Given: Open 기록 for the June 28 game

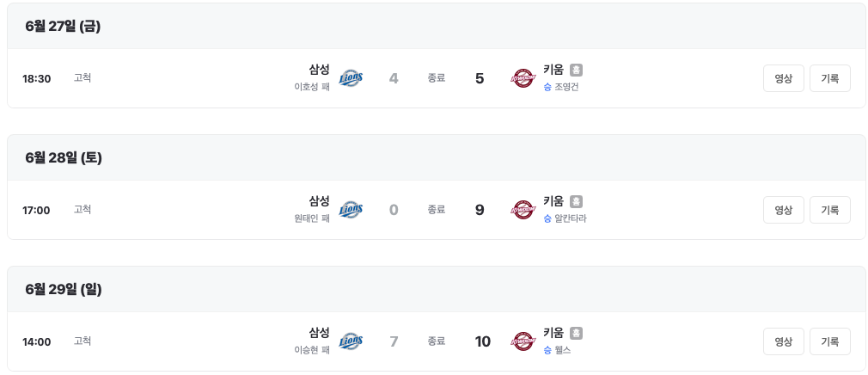Looking at the screenshot, I should coord(830,210).
